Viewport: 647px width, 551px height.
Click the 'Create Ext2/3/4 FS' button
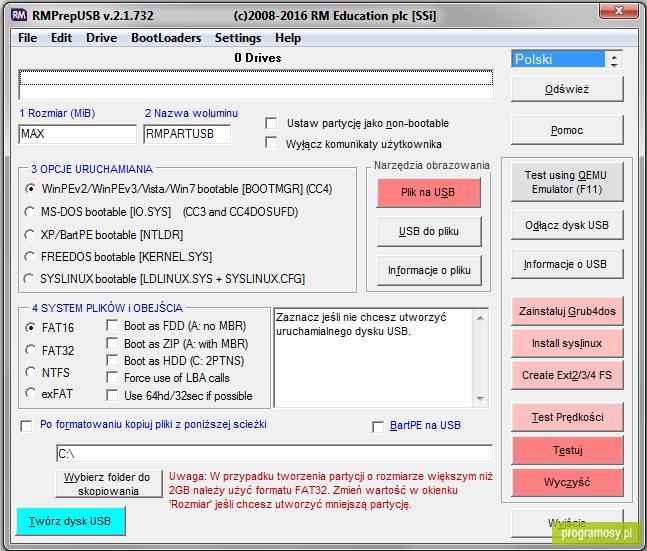click(567, 375)
